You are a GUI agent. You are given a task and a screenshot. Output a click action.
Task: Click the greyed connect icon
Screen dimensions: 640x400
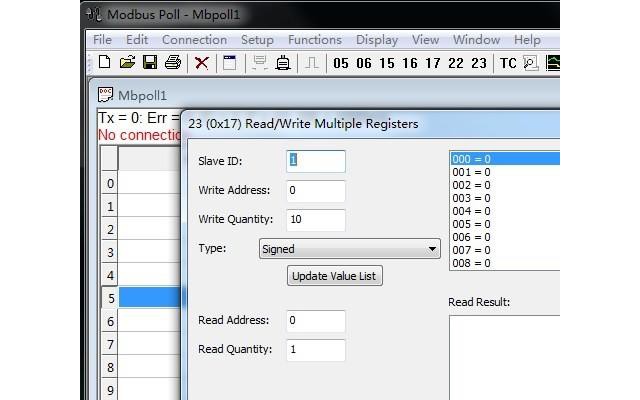(259, 63)
